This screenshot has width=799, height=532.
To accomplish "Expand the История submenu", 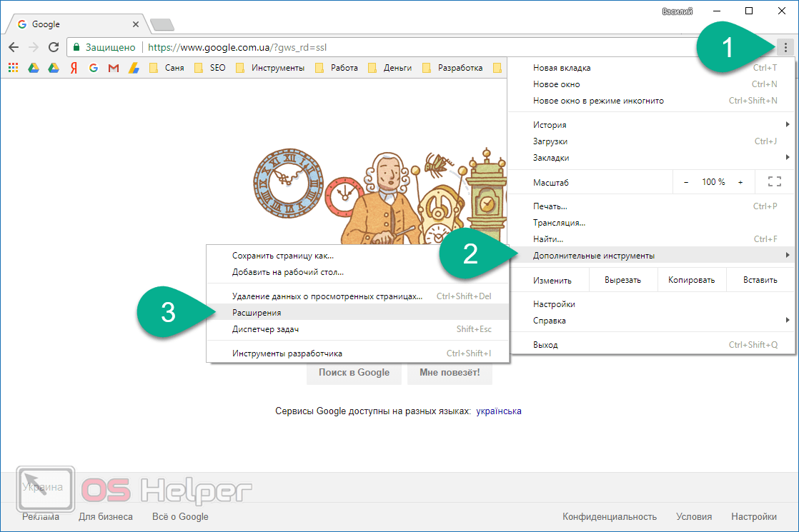I will coord(651,125).
